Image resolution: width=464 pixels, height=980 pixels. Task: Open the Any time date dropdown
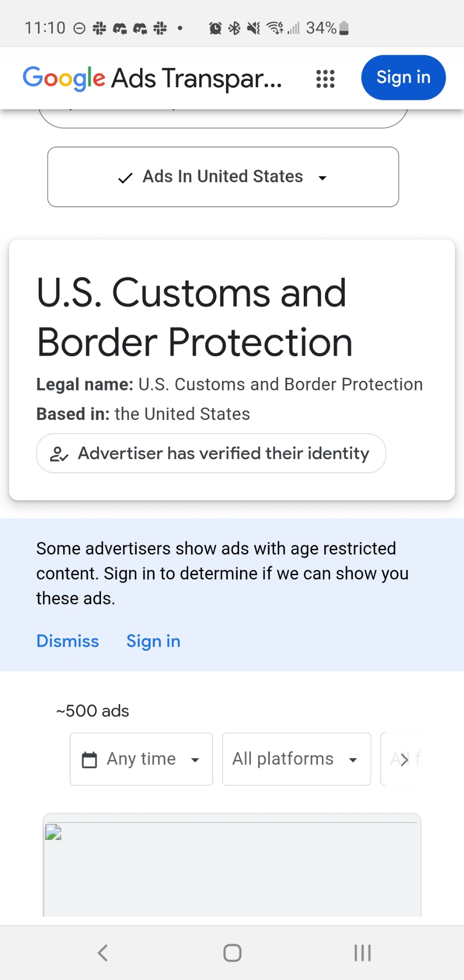(x=141, y=759)
